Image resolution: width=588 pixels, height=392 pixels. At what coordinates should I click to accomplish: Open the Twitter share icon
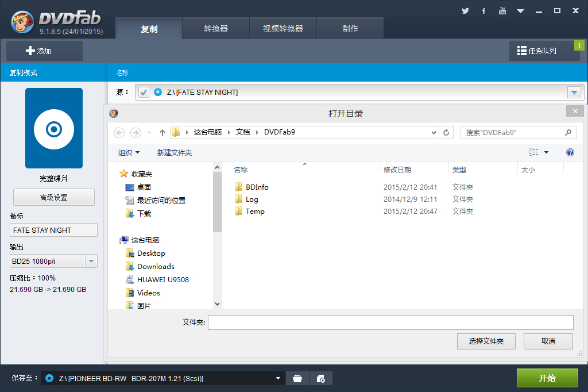tap(465, 11)
